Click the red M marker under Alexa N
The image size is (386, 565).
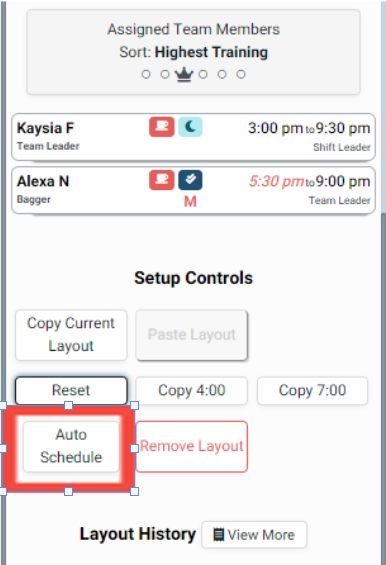click(x=190, y=201)
